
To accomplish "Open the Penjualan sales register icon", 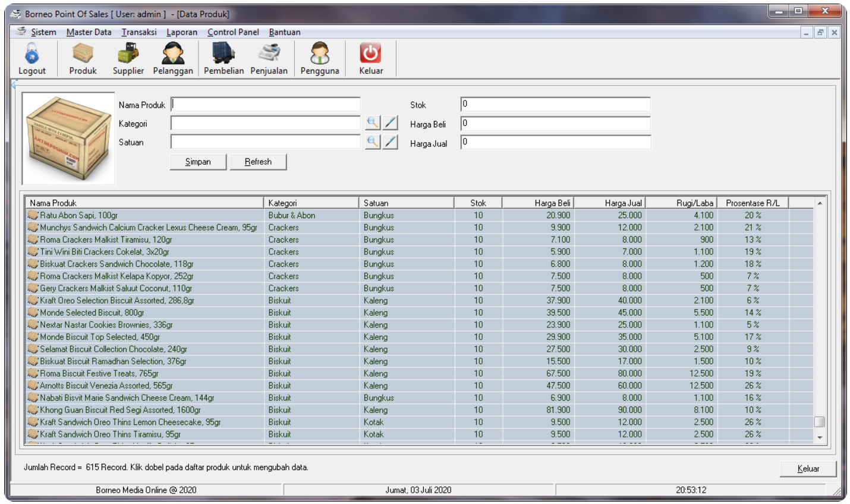I will [x=269, y=53].
